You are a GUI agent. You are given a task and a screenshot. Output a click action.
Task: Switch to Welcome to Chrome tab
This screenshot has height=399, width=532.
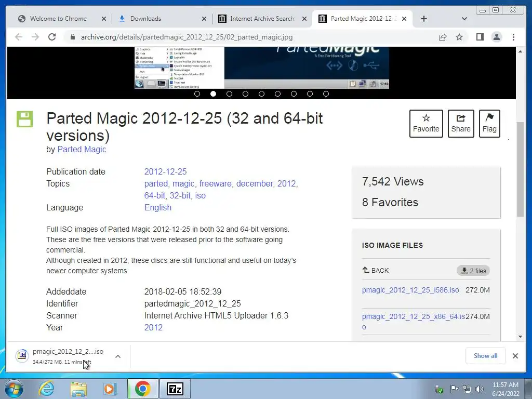[58, 19]
